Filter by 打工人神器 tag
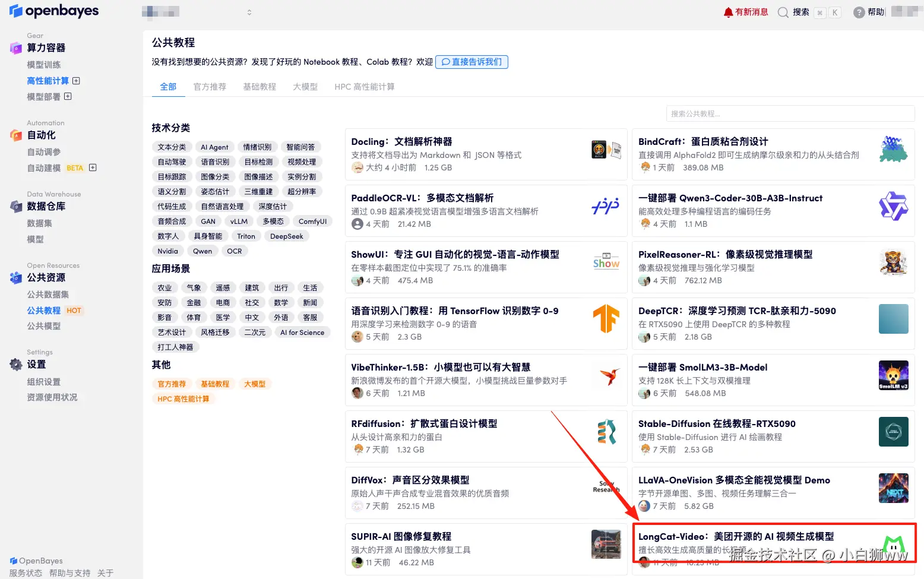Image resolution: width=924 pixels, height=579 pixels. 175,347
